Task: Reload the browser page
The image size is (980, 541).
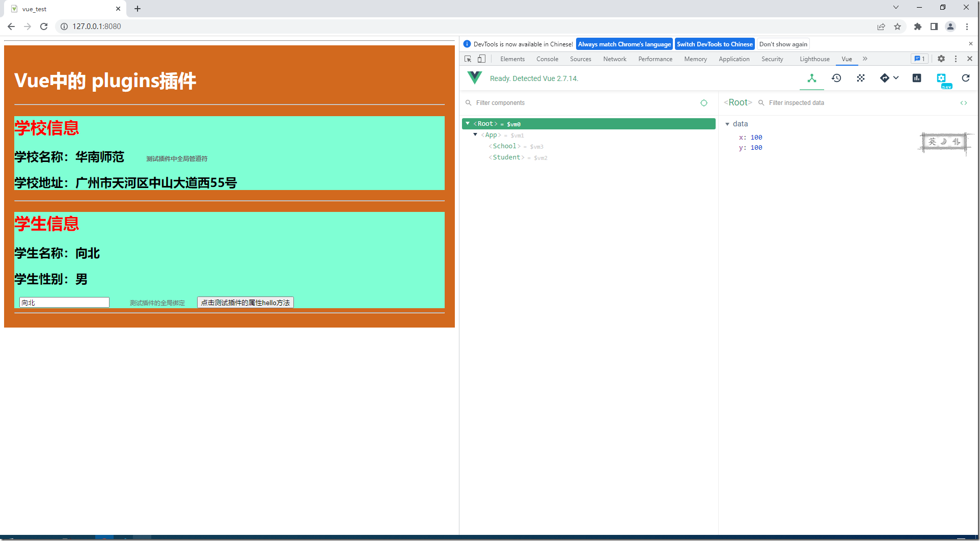Action: tap(44, 26)
